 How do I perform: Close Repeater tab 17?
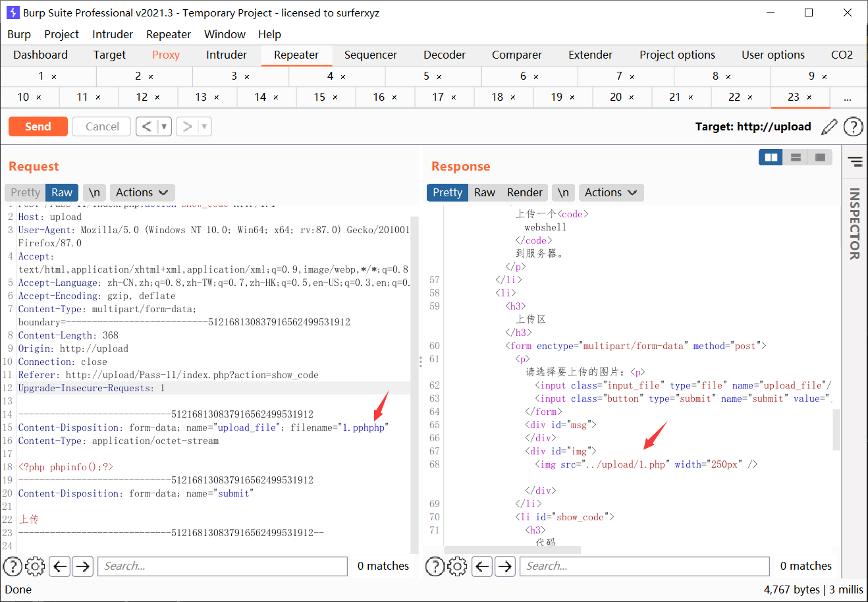coord(454,97)
